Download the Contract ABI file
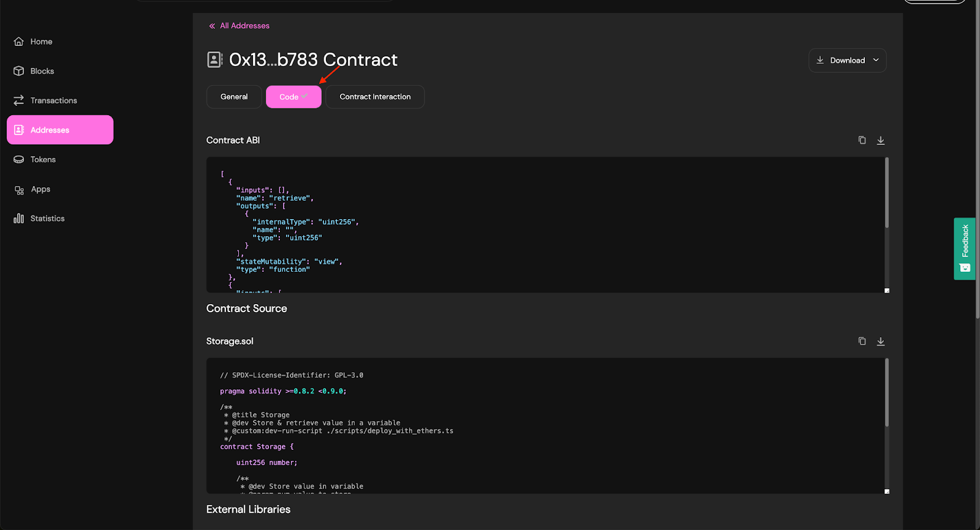This screenshot has height=530, width=980. [881, 140]
